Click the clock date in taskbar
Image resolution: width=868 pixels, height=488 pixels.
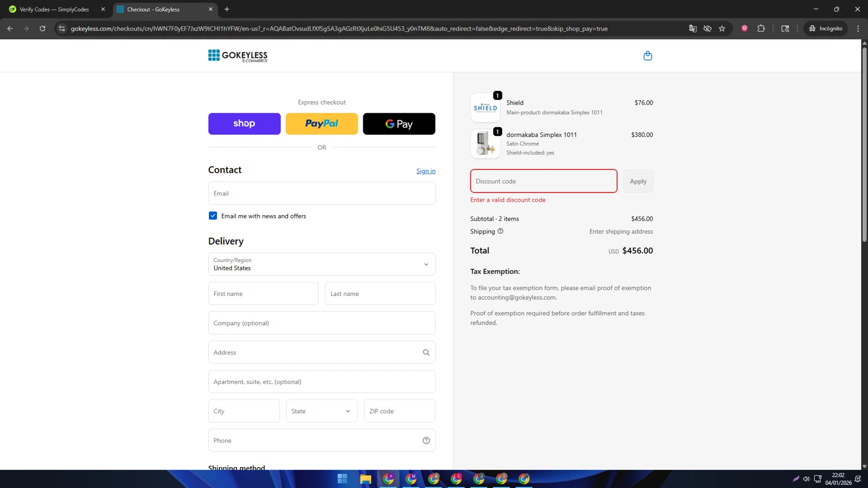pyautogui.click(x=838, y=479)
